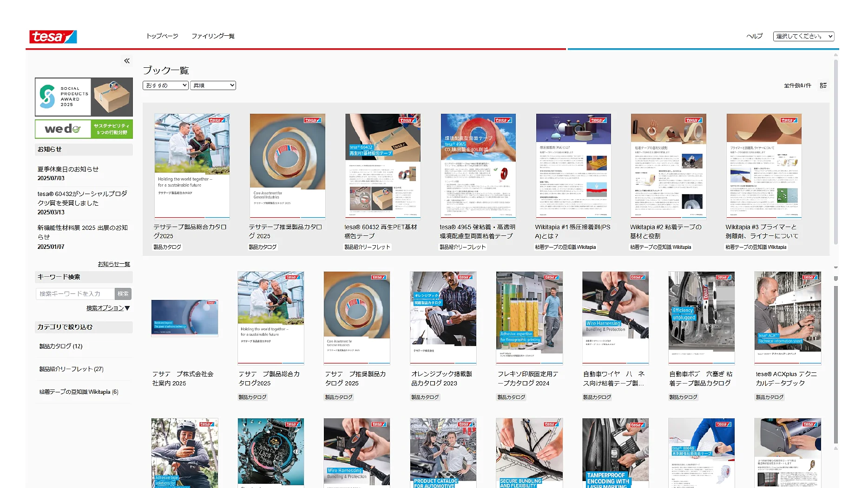Image resolution: width=868 pixels, height=488 pixels.
Task: Filter by 製品紹介リーフレット (27) category
Action: click(72, 369)
